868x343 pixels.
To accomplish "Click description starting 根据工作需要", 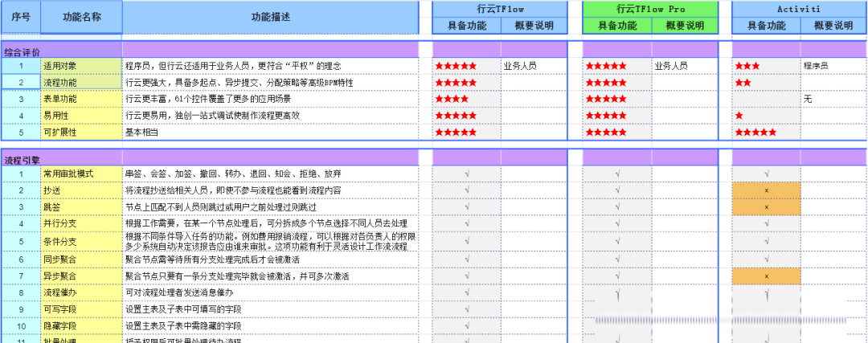I will coord(270,223).
